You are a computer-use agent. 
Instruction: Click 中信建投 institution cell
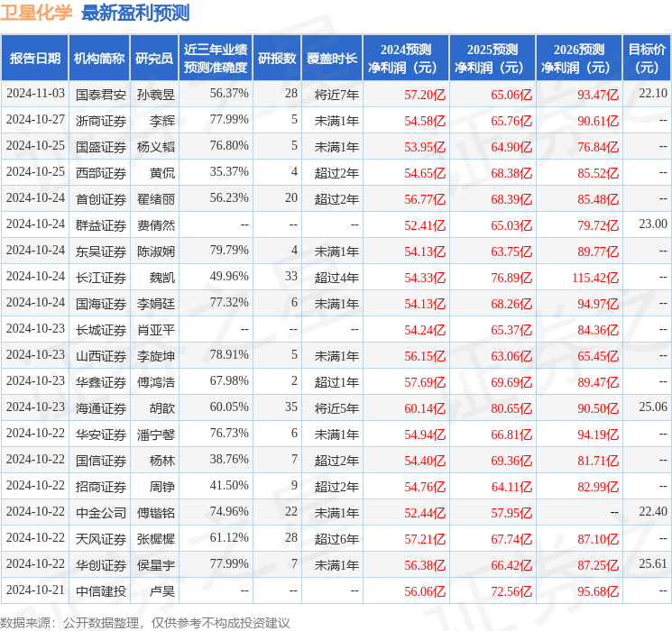click(x=101, y=591)
